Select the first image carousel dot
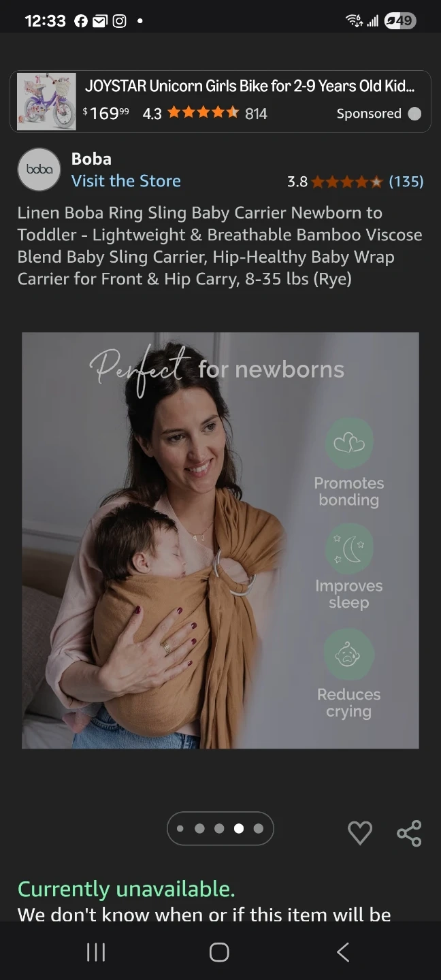This screenshot has width=441, height=980. point(180,828)
